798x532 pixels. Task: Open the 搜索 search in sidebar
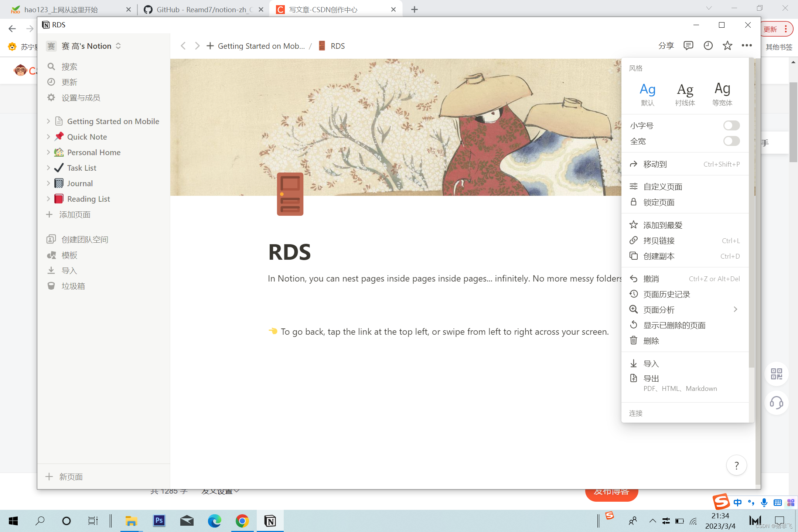point(69,67)
